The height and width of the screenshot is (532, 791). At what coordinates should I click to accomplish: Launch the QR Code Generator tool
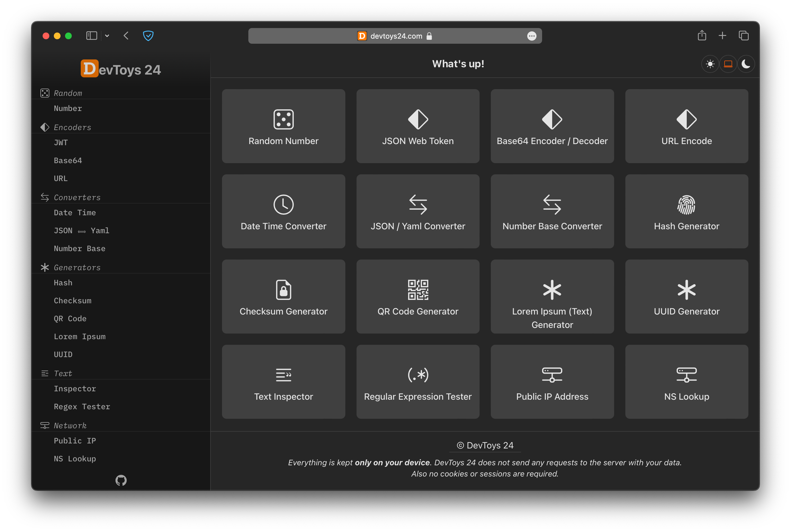[418, 297]
